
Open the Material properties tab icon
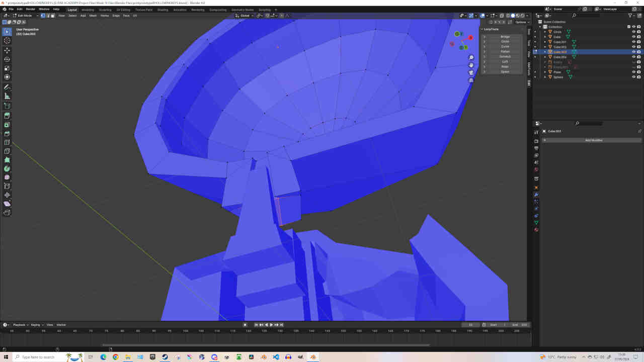(x=536, y=230)
